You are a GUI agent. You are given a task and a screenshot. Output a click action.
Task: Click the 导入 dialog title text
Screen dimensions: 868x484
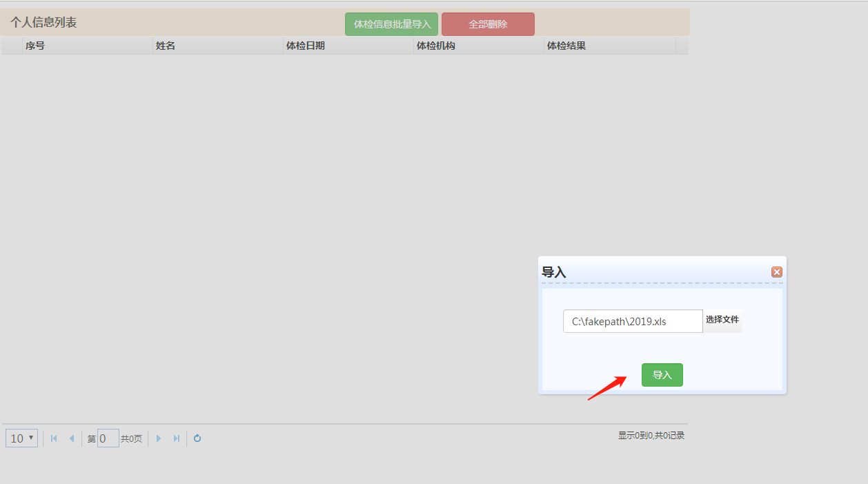[553, 272]
